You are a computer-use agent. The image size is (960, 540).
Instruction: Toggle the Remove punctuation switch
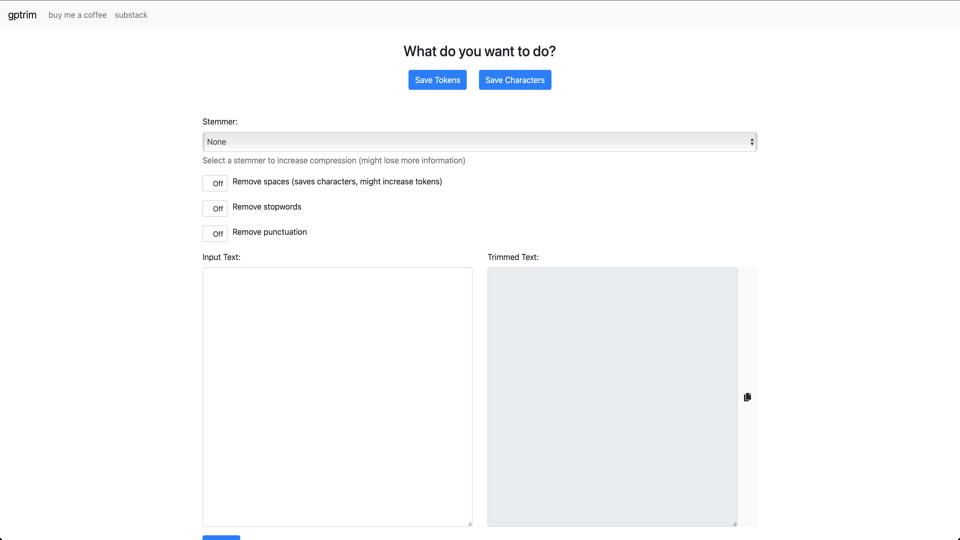(x=215, y=233)
